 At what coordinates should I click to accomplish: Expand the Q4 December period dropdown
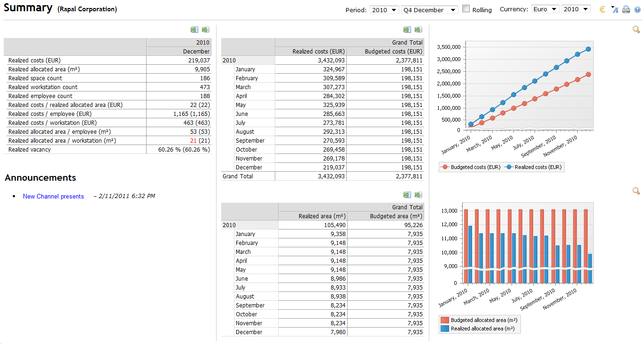pyautogui.click(x=429, y=10)
